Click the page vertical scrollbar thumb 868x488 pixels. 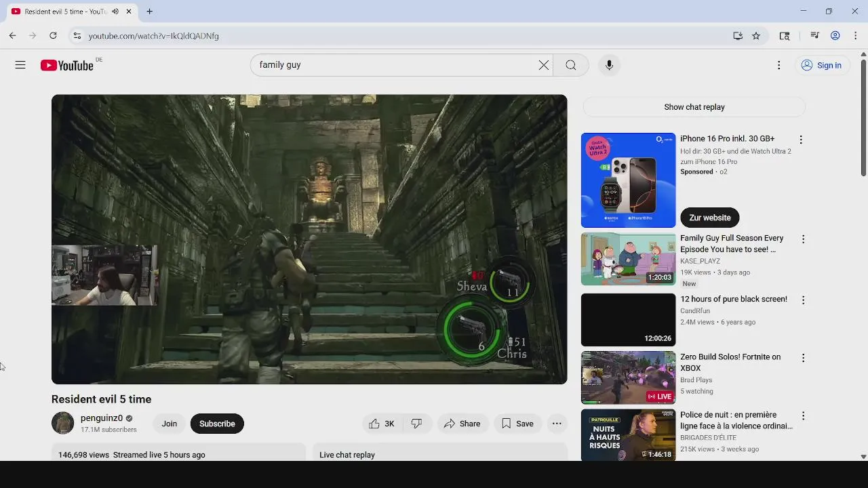coord(863,119)
